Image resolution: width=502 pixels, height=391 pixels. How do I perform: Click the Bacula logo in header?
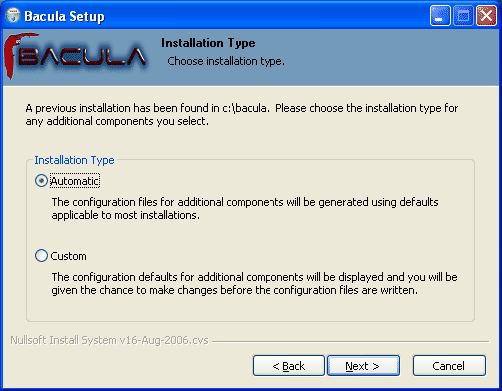click(76, 56)
